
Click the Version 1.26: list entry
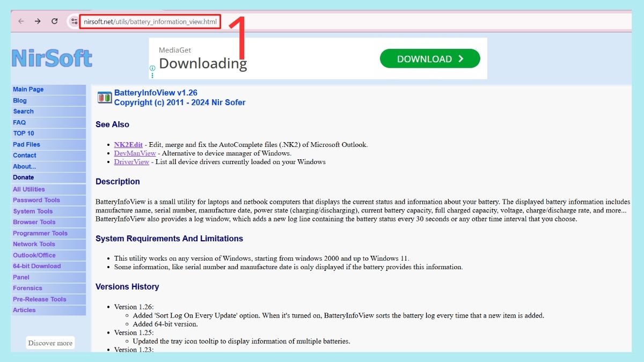(x=134, y=307)
